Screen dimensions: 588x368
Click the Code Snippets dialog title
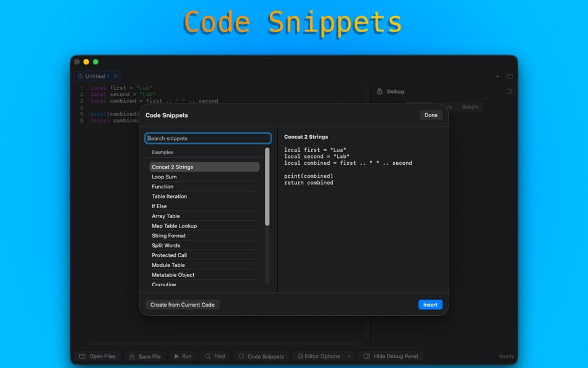[166, 115]
